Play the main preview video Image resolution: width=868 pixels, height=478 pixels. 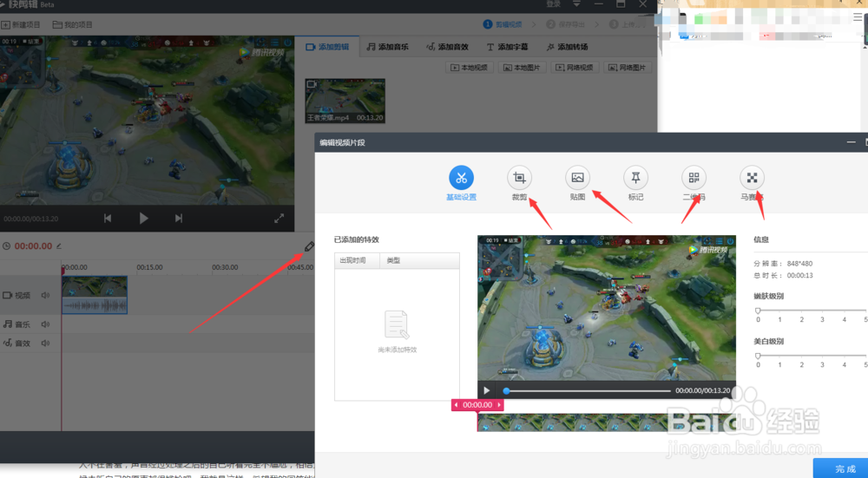pos(143,218)
